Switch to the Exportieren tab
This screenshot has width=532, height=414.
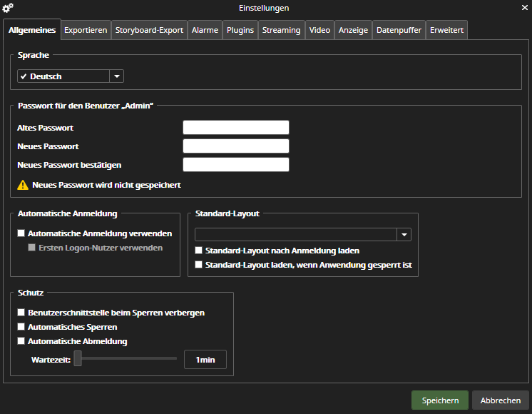click(x=86, y=30)
